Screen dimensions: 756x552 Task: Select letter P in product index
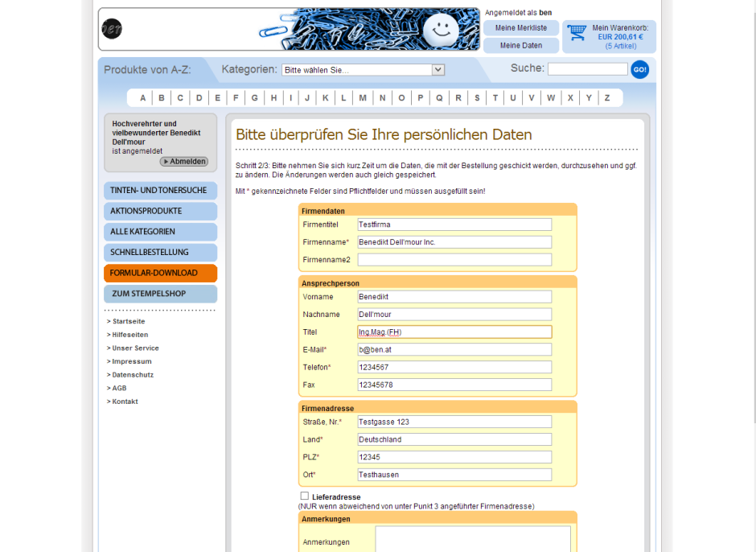[421, 98]
